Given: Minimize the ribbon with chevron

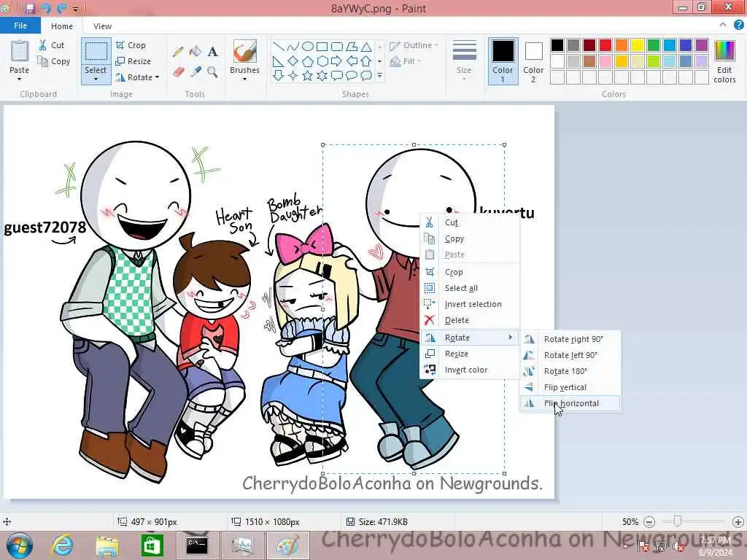Looking at the screenshot, I should [723, 25].
